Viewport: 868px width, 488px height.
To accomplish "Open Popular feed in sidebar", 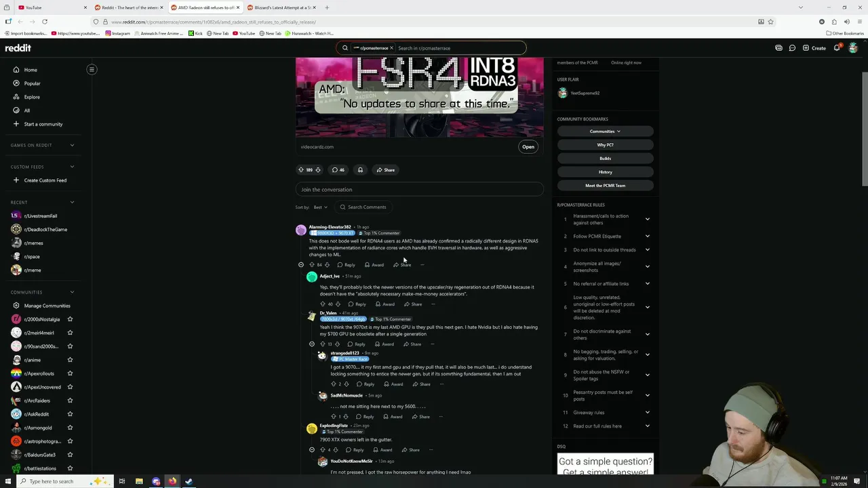I will [32, 83].
